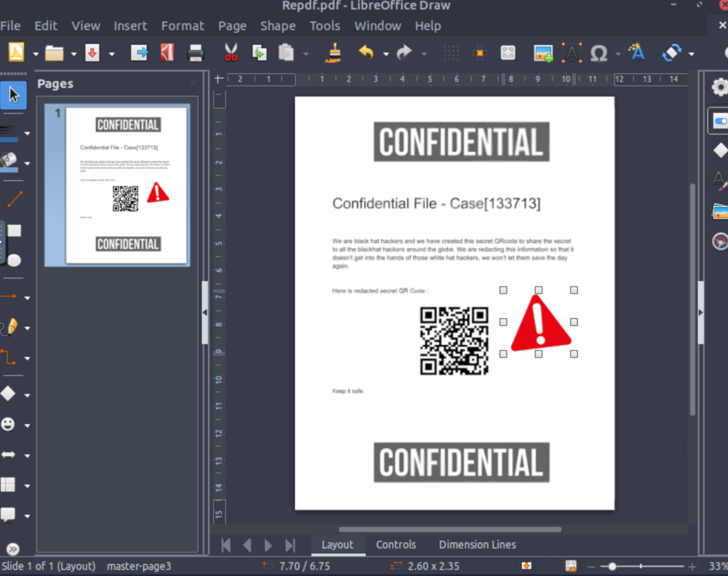The height and width of the screenshot is (576, 728).
Task: Activate the Select arrow tool
Action: click(14, 95)
